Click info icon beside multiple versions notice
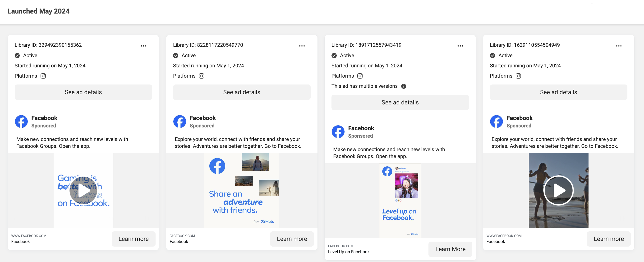The width and height of the screenshot is (644, 262). pyautogui.click(x=404, y=86)
